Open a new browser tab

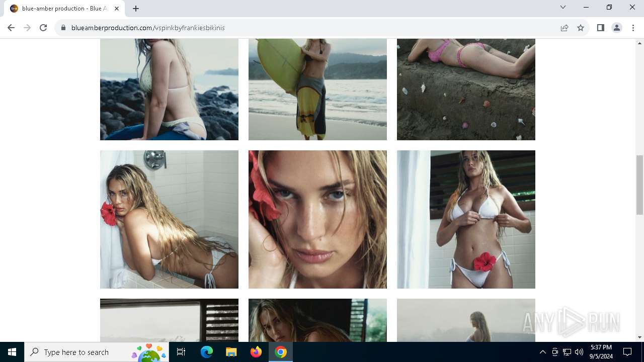[x=136, y=9]
